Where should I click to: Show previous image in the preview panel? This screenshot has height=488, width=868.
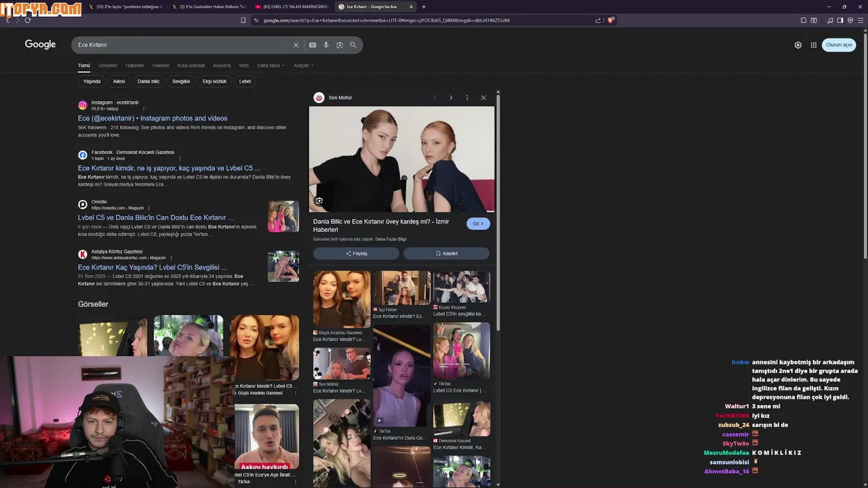[x=435, y=98]
